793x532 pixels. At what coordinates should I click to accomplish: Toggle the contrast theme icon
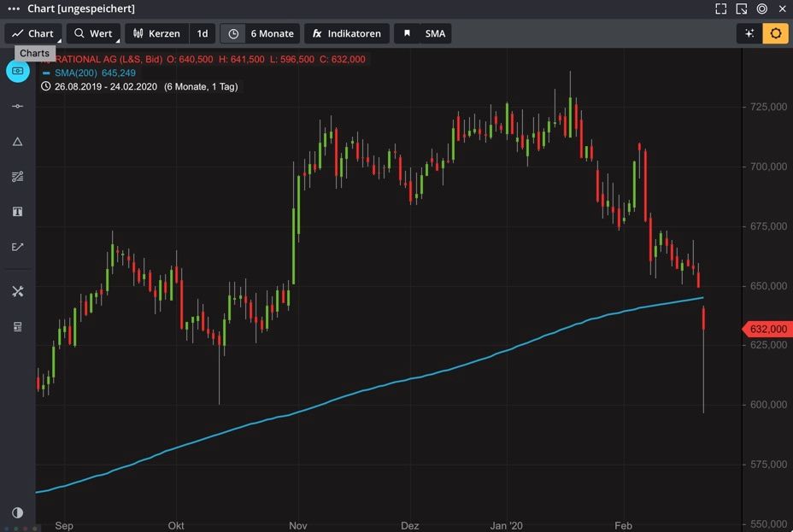click(17, 512)
